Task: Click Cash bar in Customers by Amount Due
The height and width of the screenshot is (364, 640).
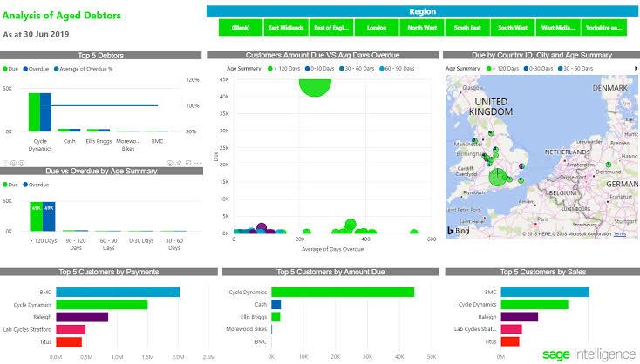Action: (x=276, y=305)
